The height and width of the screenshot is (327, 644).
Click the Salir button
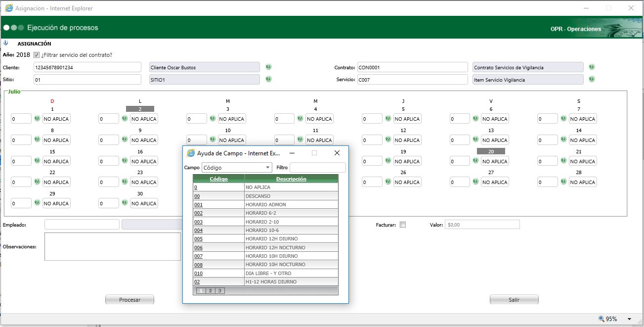[514, 300]
